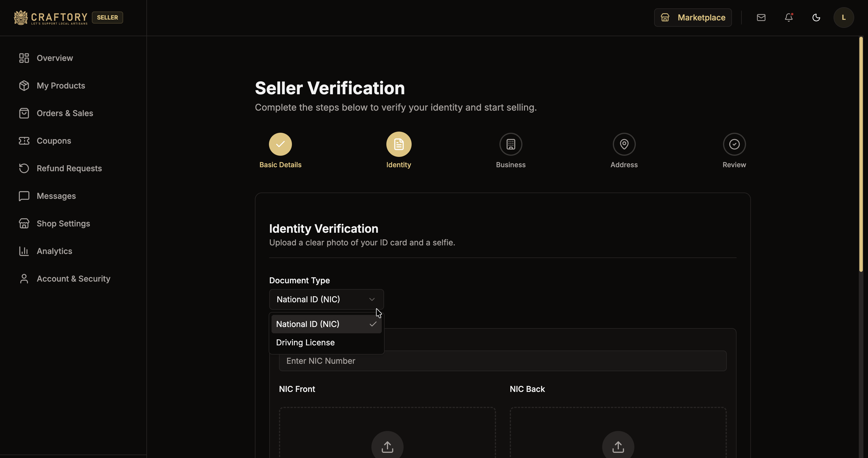The height and width of the screenshot is (458, 868).
Task: Click the checkmark on the completed Basic Details step
Action: [x=280, y=144]
